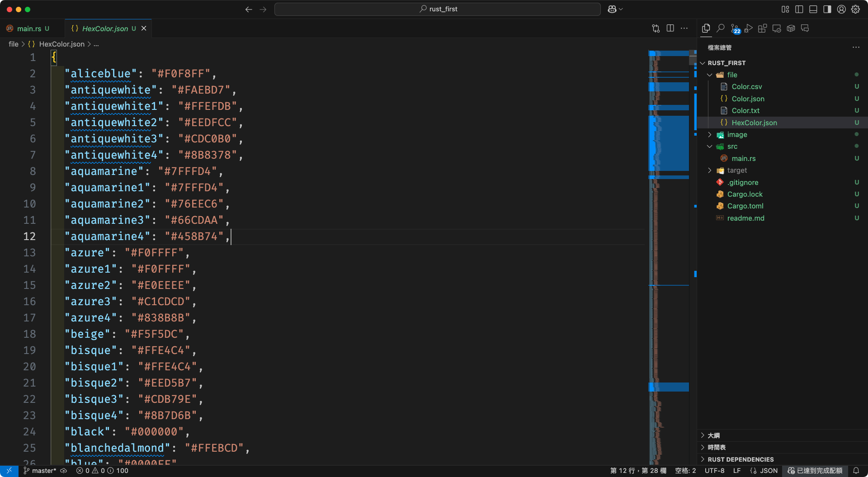868x477 pixels.
Task: Collapse the RUST_FIRST root folder
Action: (x=703, y=63)
